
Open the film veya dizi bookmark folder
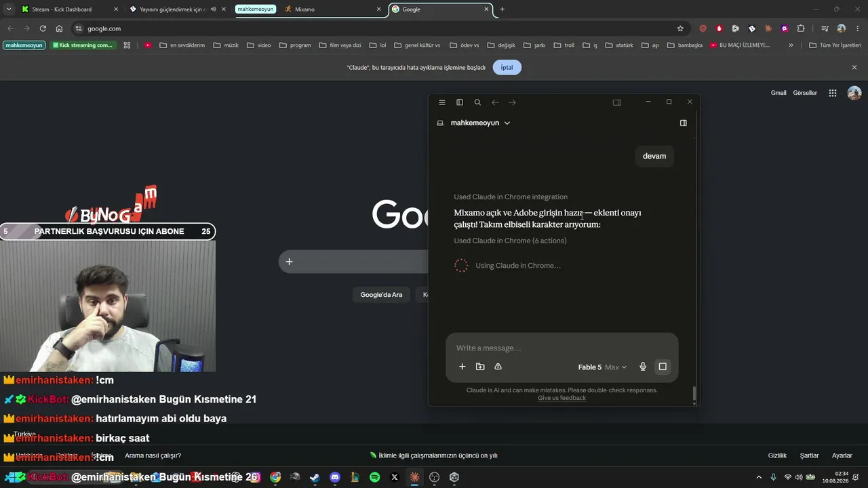click(340, 45)
